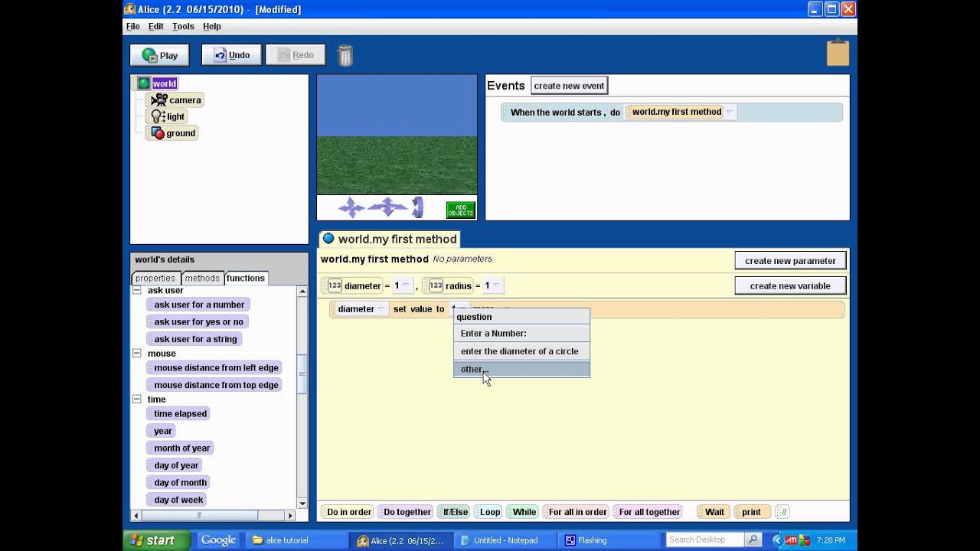Open the Edit menu
Screen dimensions: 980x551
[155, 26]
